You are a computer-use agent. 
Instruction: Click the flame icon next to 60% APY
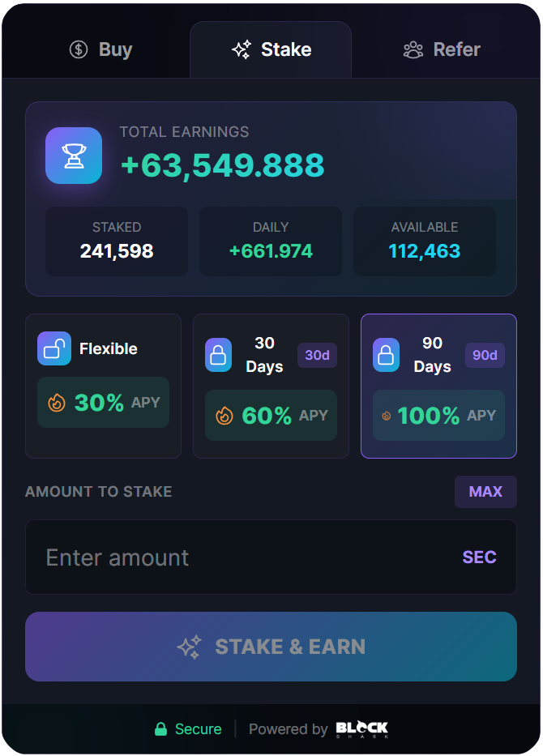coord(224,416)
